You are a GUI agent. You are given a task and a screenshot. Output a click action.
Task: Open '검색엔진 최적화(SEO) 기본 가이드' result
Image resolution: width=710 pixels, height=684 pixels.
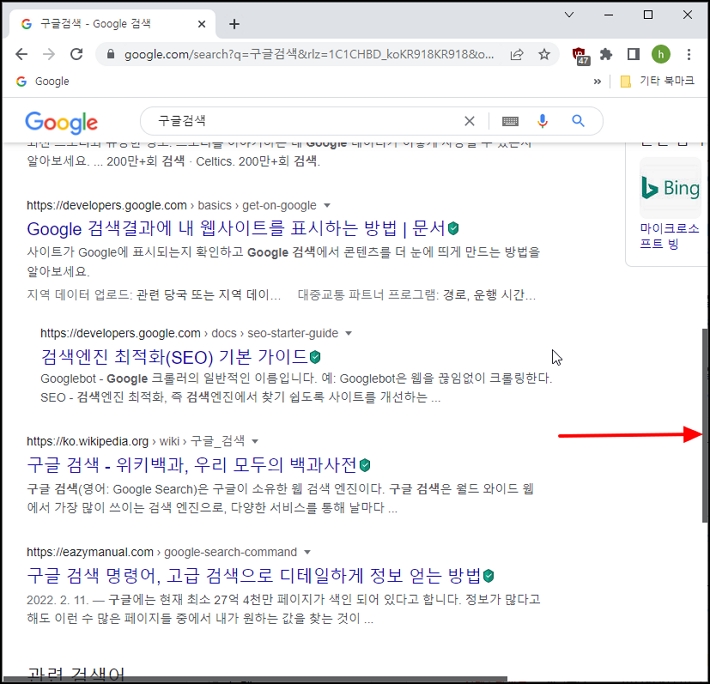coord(174,357)
